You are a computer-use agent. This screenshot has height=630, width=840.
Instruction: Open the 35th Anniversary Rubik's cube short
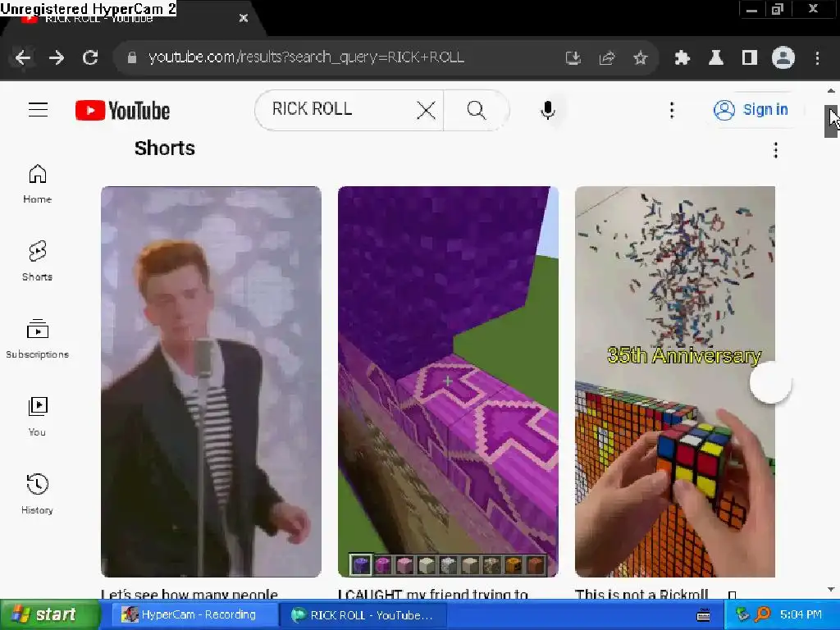point(675,381)
